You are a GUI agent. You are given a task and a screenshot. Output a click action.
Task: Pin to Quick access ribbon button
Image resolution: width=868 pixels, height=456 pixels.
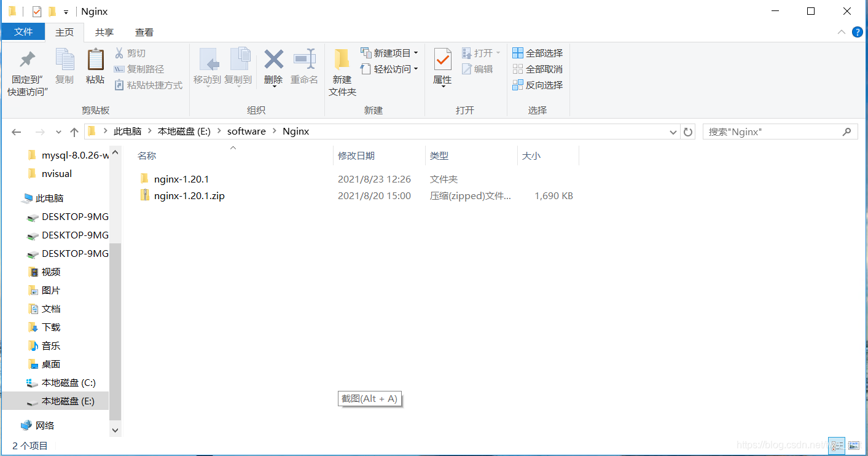(27, 73)
